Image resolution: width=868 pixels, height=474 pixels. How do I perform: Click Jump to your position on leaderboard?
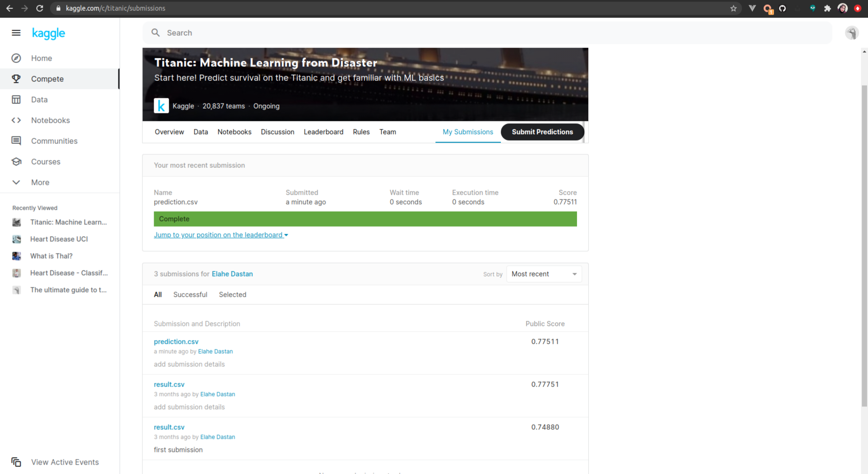pyautogui.click(x=218, y=235)
